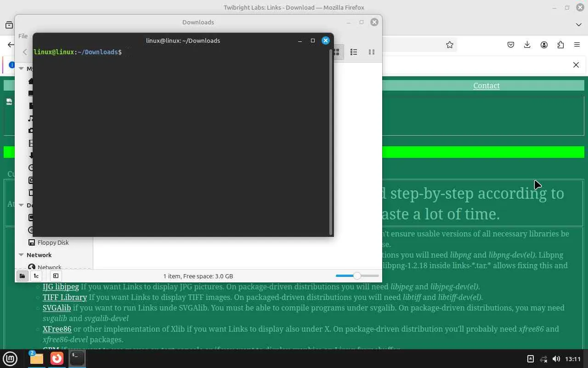
Task: Open the SVGAlib link
Action: [x=57, y=308]
